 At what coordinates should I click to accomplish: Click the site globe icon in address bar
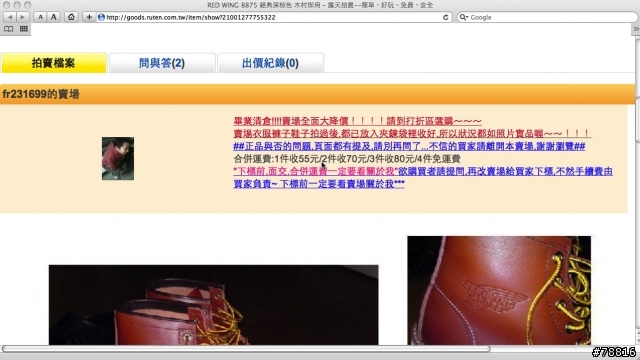coord(101,17)
